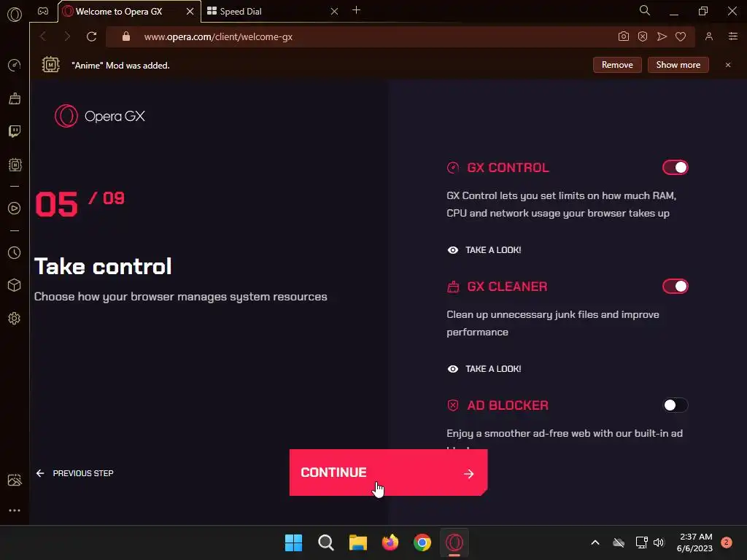The image size is (747, 560).
Task: Launch Chrome from the taskbar
Action: (x=422, y=542)
